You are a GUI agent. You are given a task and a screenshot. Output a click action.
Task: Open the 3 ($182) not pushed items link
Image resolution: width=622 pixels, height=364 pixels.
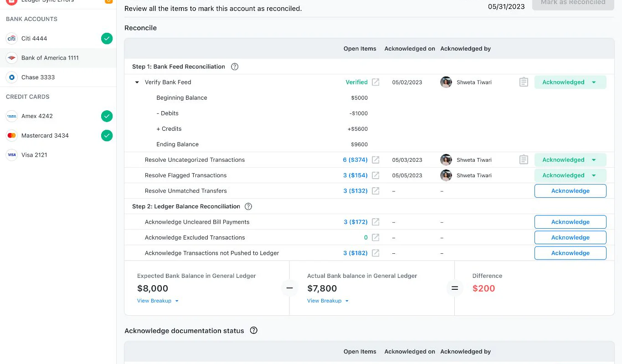pos(355,253)
